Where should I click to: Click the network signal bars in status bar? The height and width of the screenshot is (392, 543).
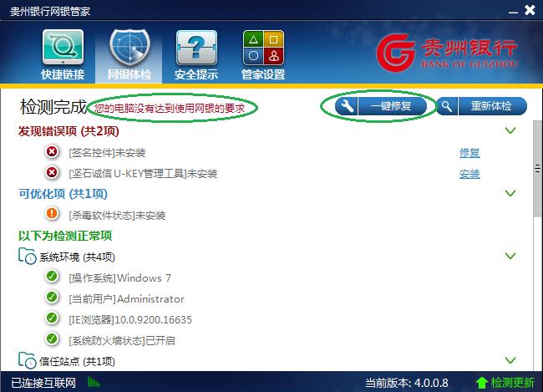coord(94,382)
